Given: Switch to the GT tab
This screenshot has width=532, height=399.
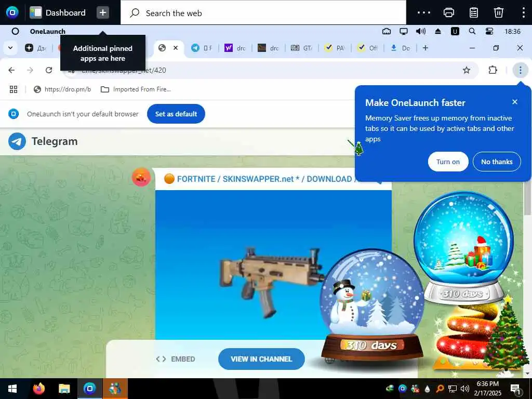Looking at the screenshot, I should pyautogui.click(x=301, y=48).
